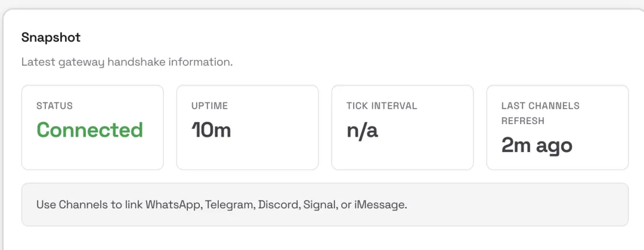Viewport: 644px width, 250px height.
Task: Click the STATUS card label
Action: coord(54,106)
